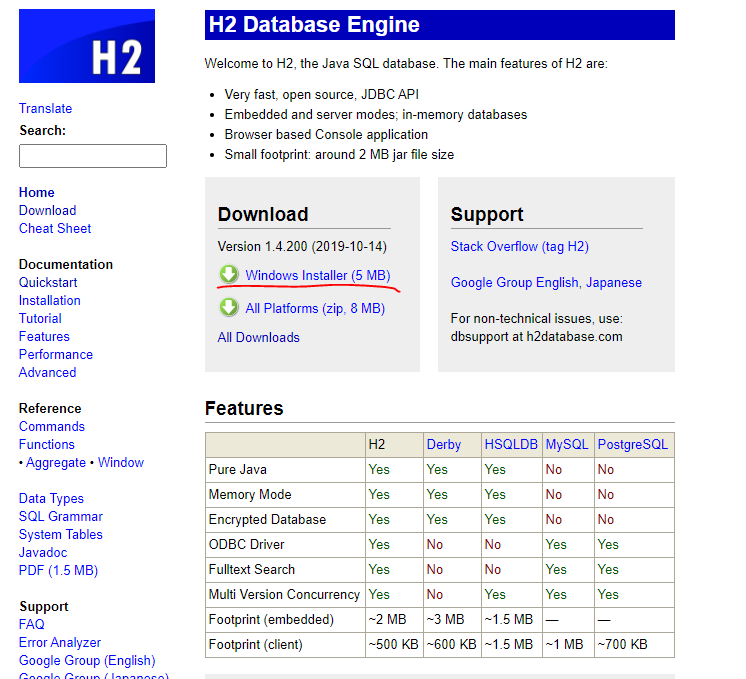Open the Commands reference
Viewport: 746px width, 679px height.
[52, 426]
